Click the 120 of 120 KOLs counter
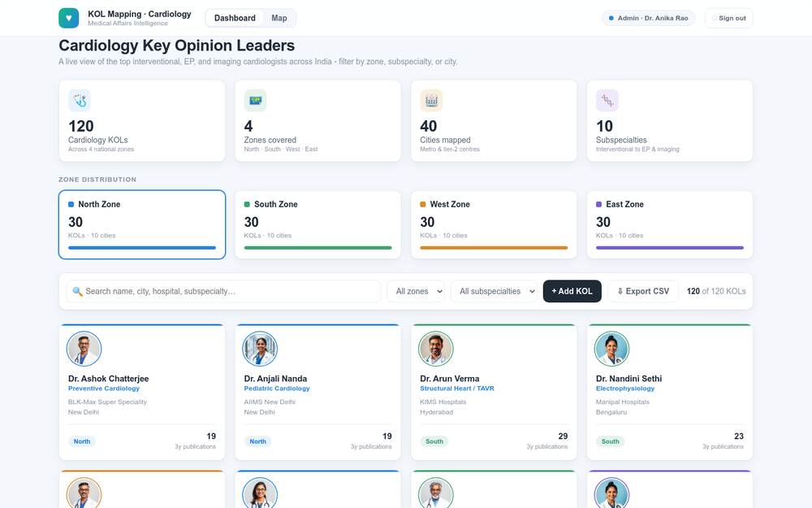 pyautogui.click(x=716, y=291)
